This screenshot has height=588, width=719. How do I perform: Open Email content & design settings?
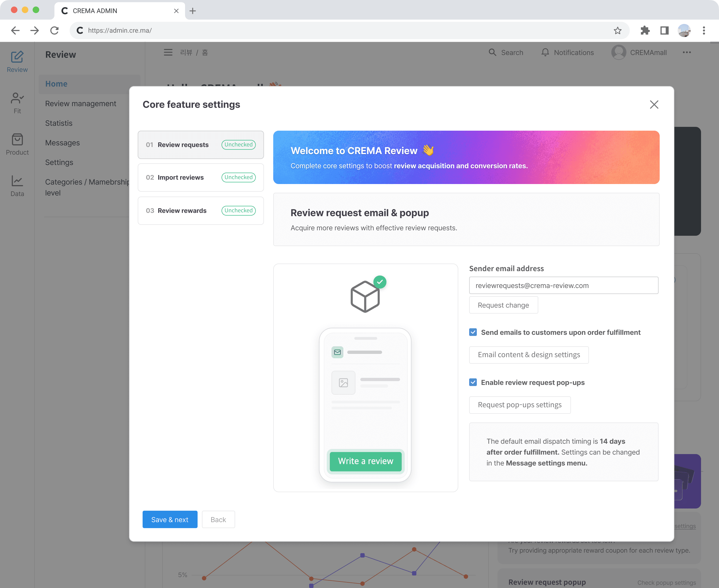click(x=529, y=355)
